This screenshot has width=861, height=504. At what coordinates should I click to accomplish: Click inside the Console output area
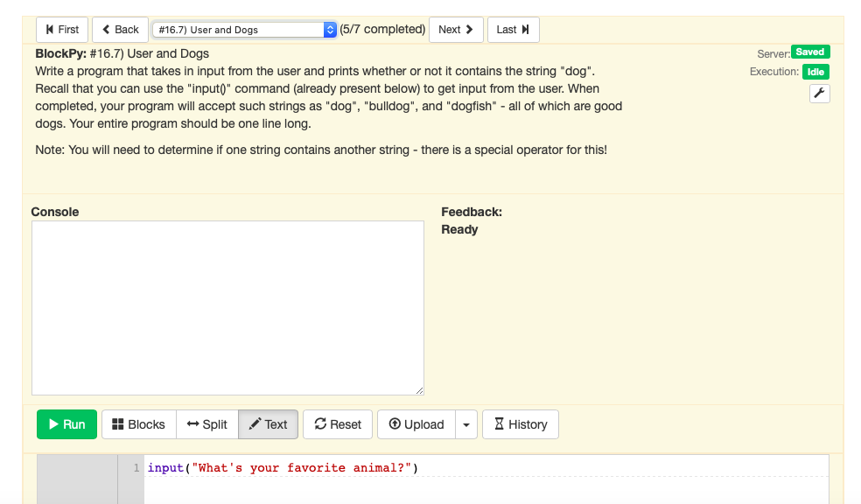[227, 307]
